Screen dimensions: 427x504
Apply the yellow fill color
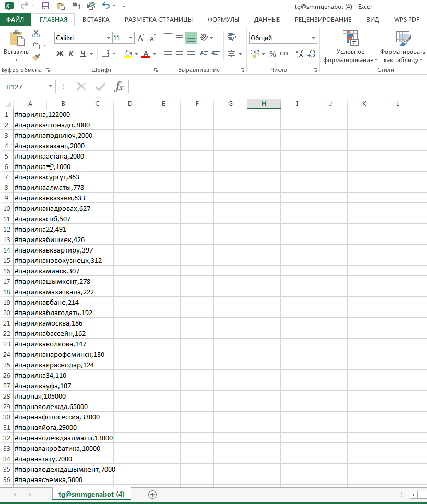(128, 54)
